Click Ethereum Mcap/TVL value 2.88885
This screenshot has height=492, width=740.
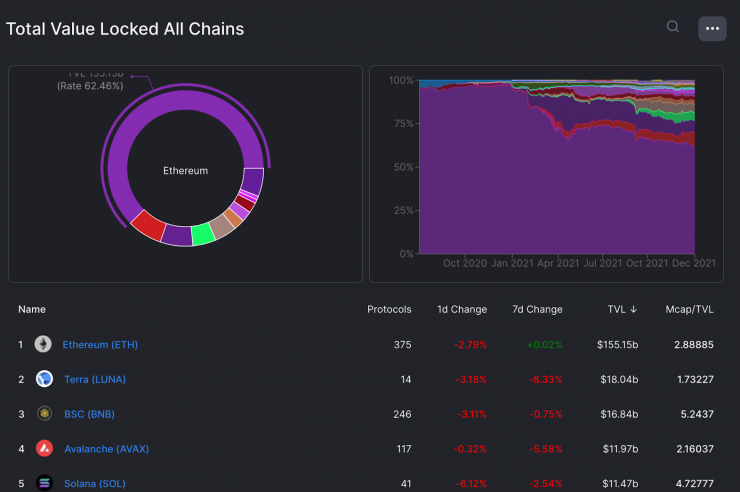694,345
